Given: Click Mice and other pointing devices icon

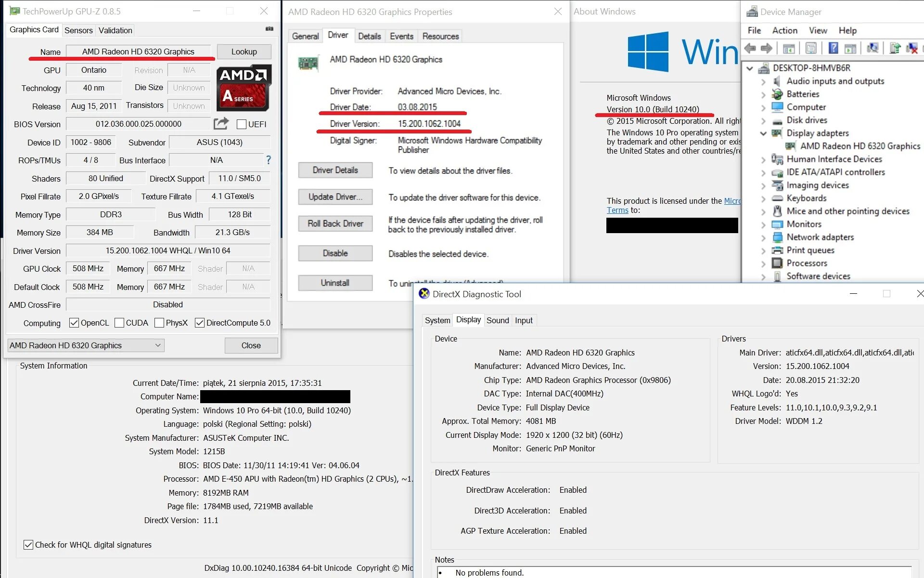Looking at the screenshot, I should [x=777, y=211].
